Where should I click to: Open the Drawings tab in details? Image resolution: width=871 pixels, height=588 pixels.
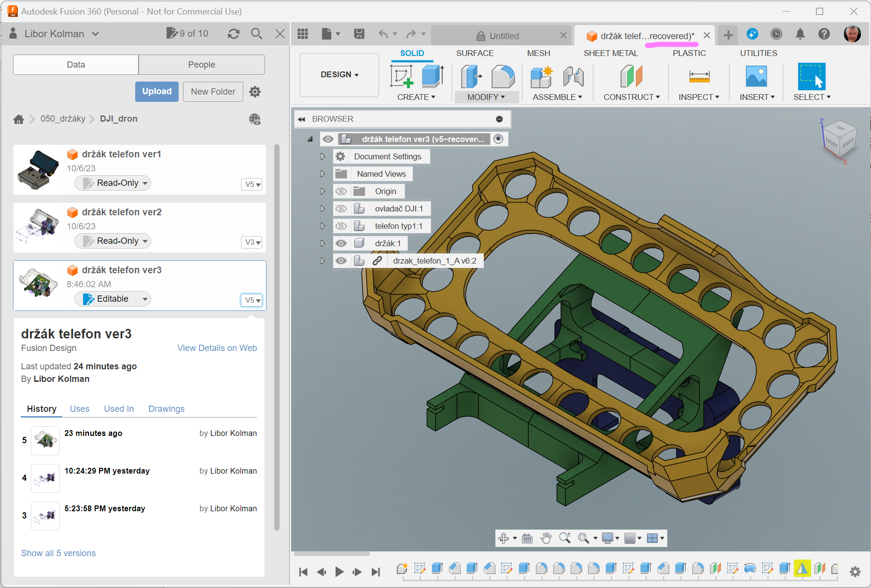tap(166, 409)
